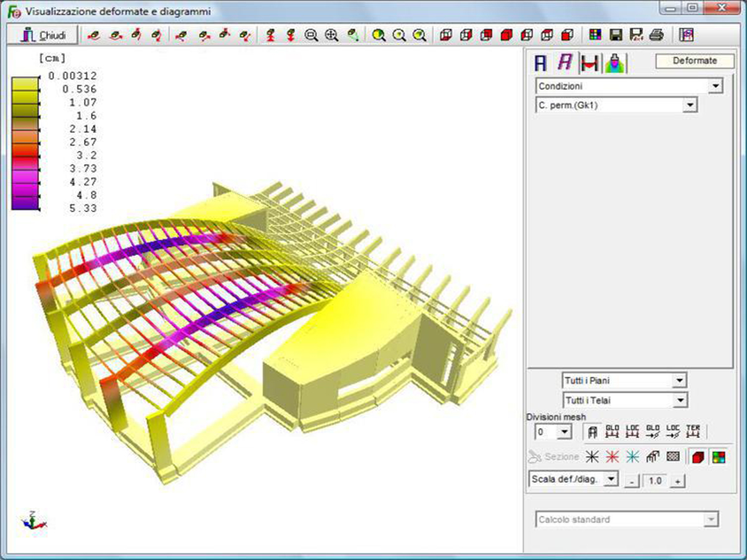Viewport: 747px width, 560px height.
Task: Click the printer icon in toolbar
Action: tap(657, 35)
